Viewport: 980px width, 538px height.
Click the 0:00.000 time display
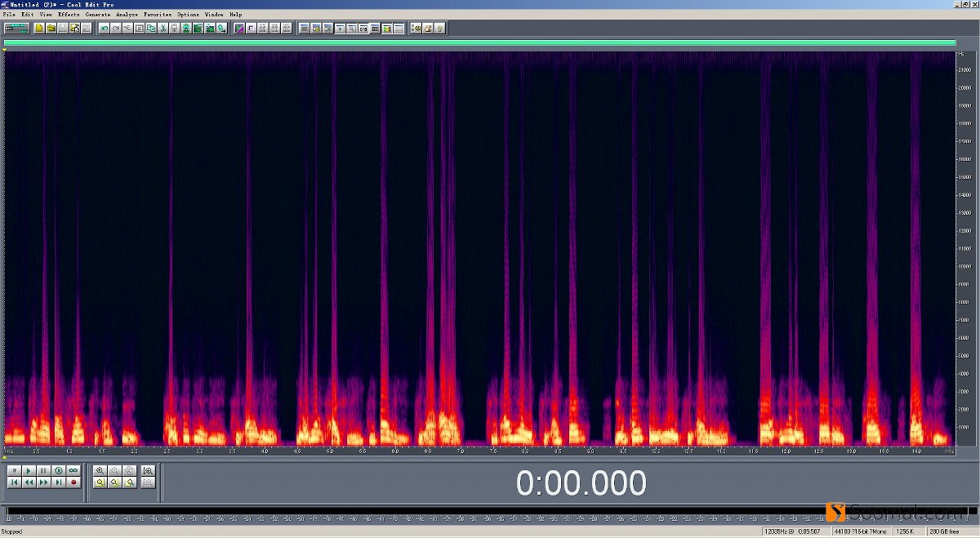(x=581, y=483)
